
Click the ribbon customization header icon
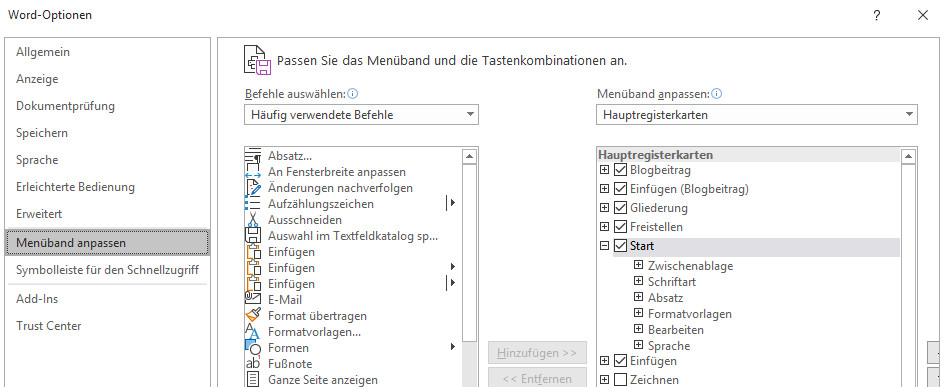point(258,60)
